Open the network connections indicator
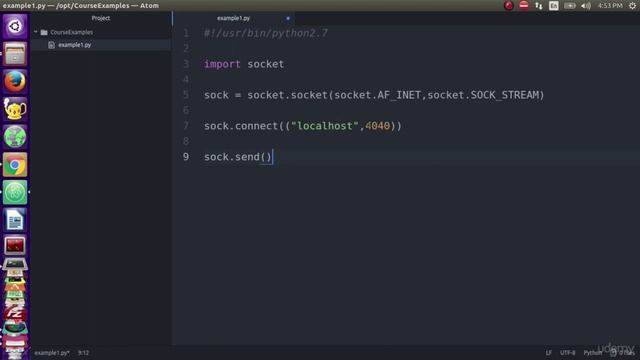 [x=539, y=6]
